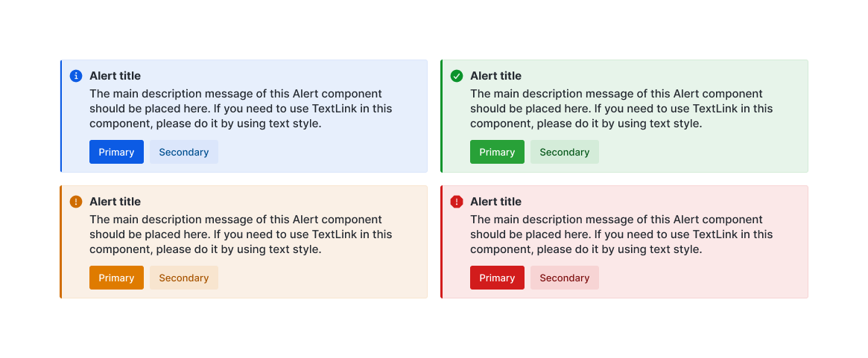Click description text in the green alert
The width and height of the screenshot is (868, 358).
pyautogui.click(x=621, y=109)
